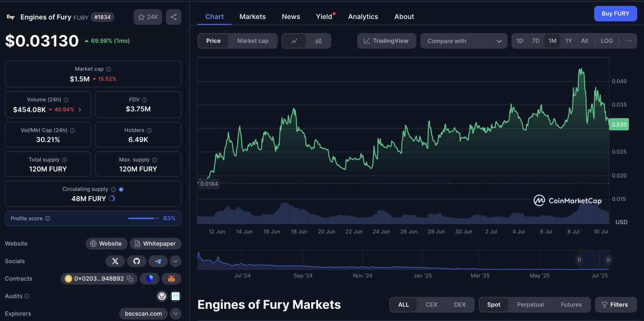Set chart range to 7D
Screen dimensions: 644x321
[536, 41]
